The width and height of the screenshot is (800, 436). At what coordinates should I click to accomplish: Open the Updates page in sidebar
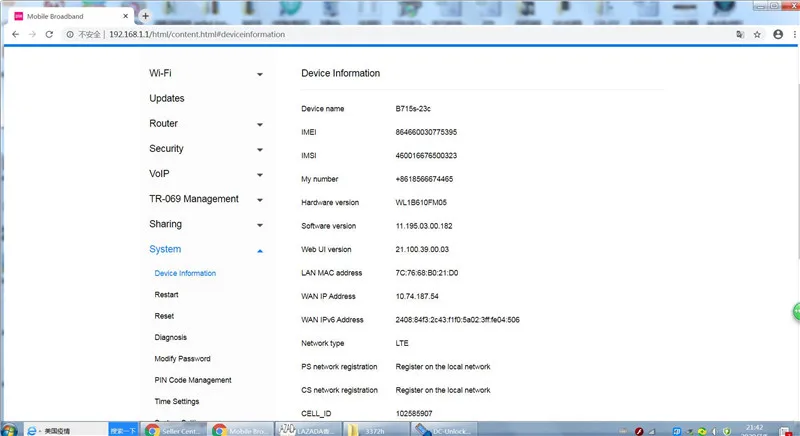[x=167, y=99]
